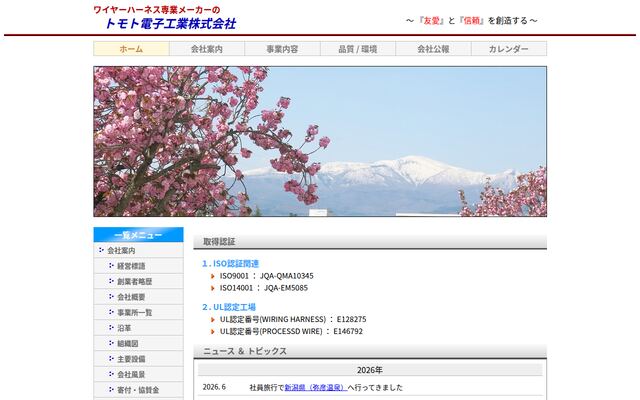This screenshot has height=400, width=640.
Task: Click the orange arrow bullet beside WIRING HARNESS
Action: 213,320
